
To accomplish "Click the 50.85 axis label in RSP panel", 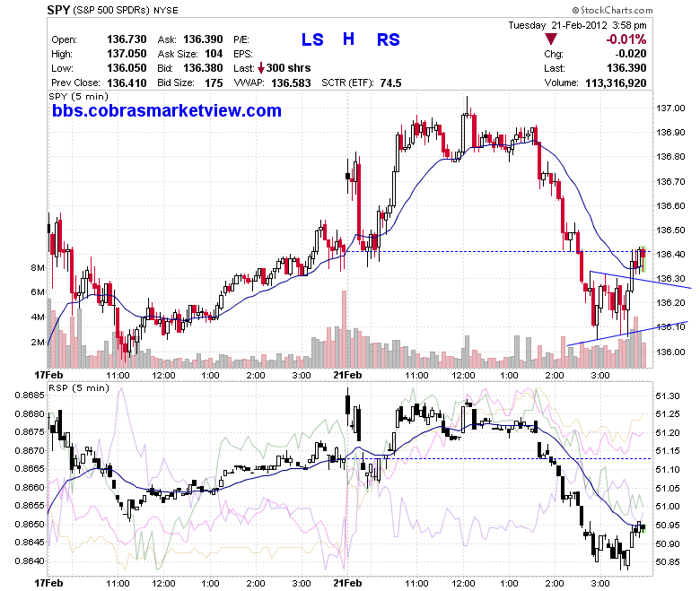I will 668,562.
